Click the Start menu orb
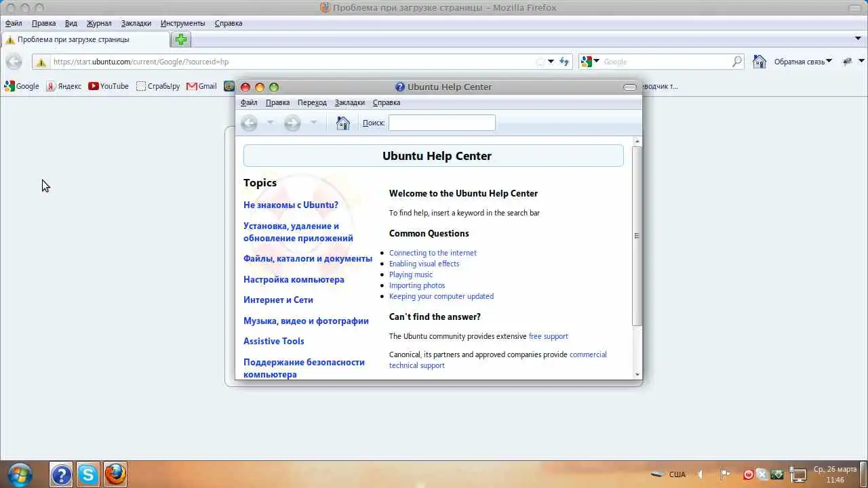Screen dimensions: 868x488 point(20,474)
